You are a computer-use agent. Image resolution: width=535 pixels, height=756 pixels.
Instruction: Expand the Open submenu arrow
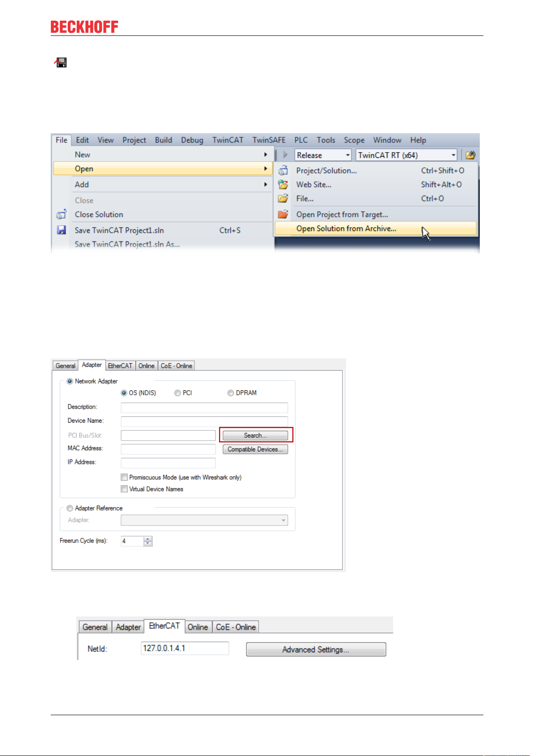point(266,169)
